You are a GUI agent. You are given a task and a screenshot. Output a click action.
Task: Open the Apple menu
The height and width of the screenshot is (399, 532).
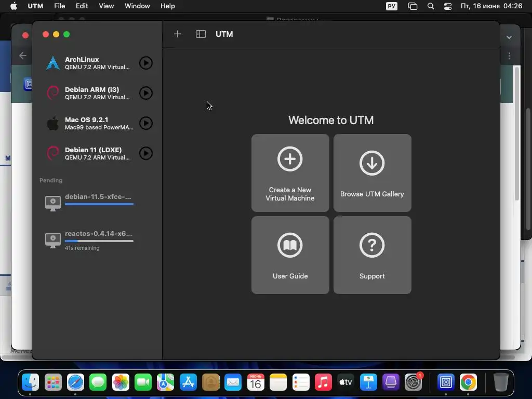pos(14,6)
